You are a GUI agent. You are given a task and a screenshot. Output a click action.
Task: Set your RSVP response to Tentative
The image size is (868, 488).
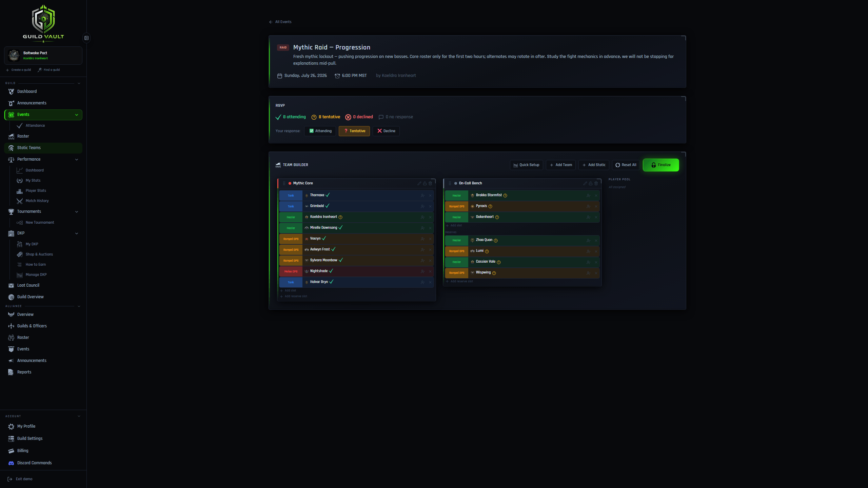coord(354,131)
